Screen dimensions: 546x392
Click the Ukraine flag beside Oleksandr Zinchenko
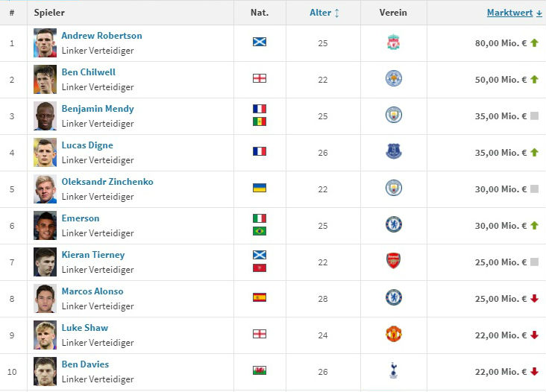(259, 188)
